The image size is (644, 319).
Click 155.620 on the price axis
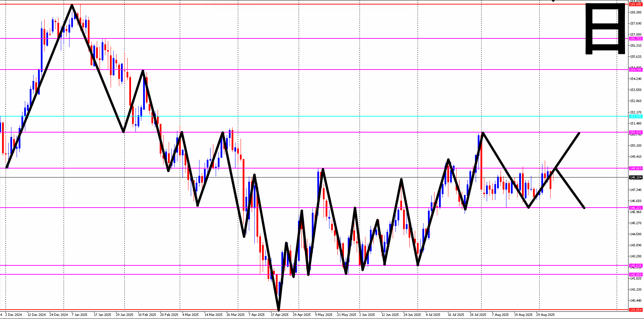click(x=636, y=57)
